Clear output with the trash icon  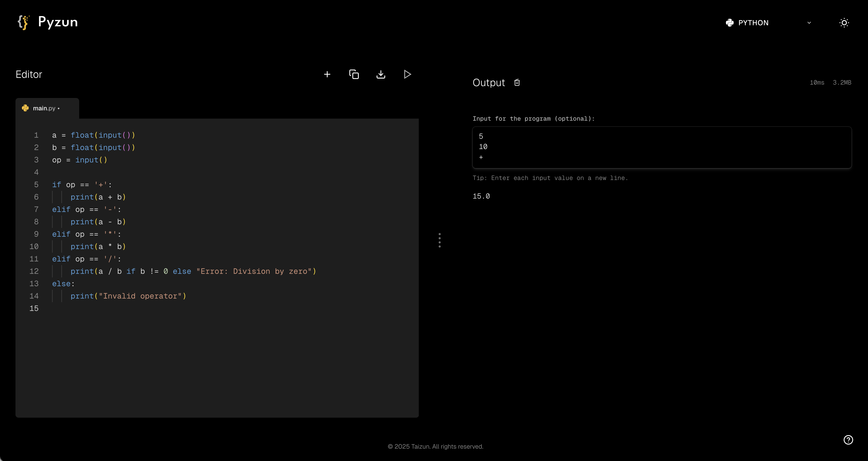click(517, 83)
